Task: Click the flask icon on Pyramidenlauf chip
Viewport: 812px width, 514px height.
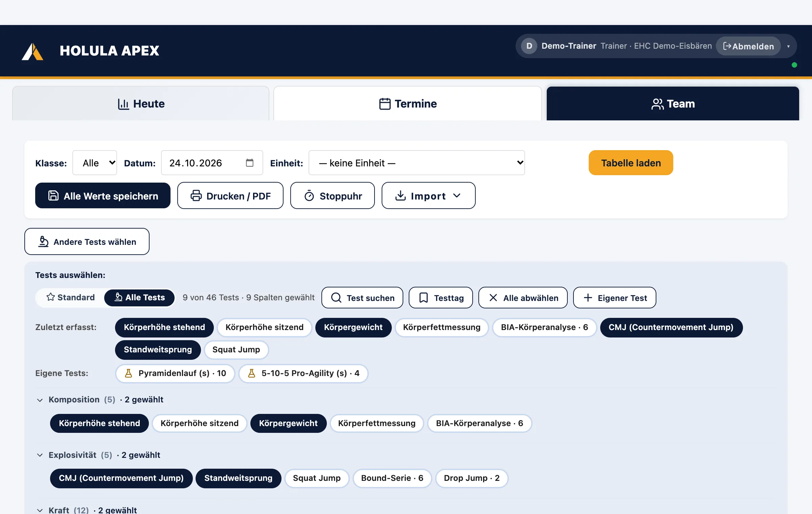Action: click(x=129, y=373)
